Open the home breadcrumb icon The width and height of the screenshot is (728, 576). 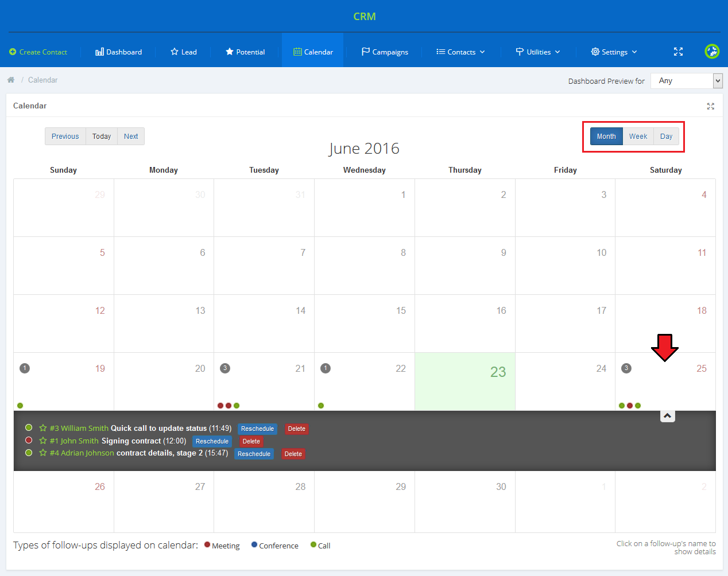click(x=11, y=80)
